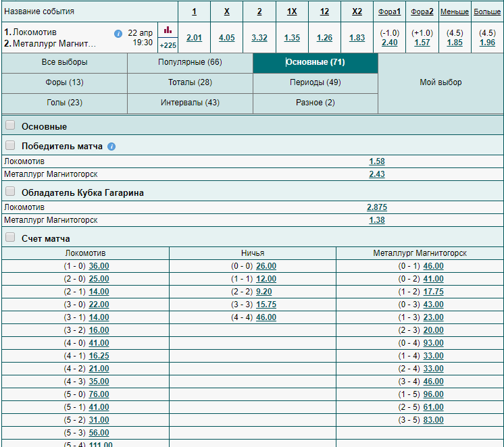Click column header 1X
Image resolution: width=504 pixels, height=447 pixels.
pyautogui.click(x=292, y=11)
